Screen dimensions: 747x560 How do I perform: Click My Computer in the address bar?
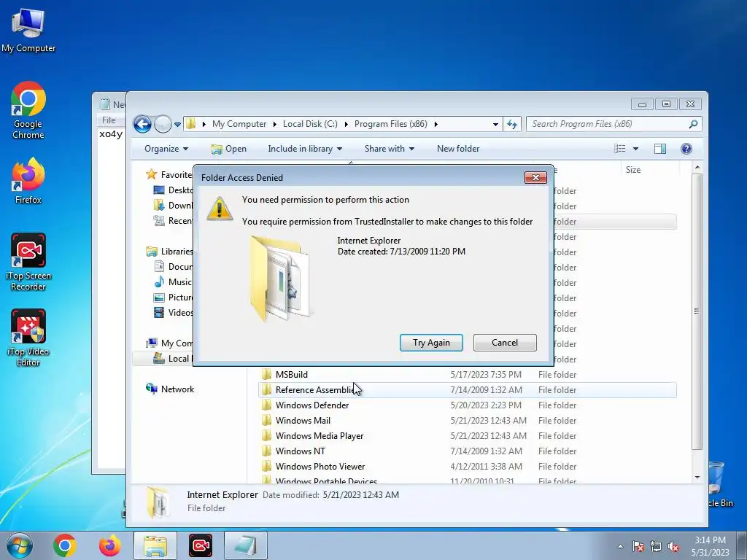[239, 124]
